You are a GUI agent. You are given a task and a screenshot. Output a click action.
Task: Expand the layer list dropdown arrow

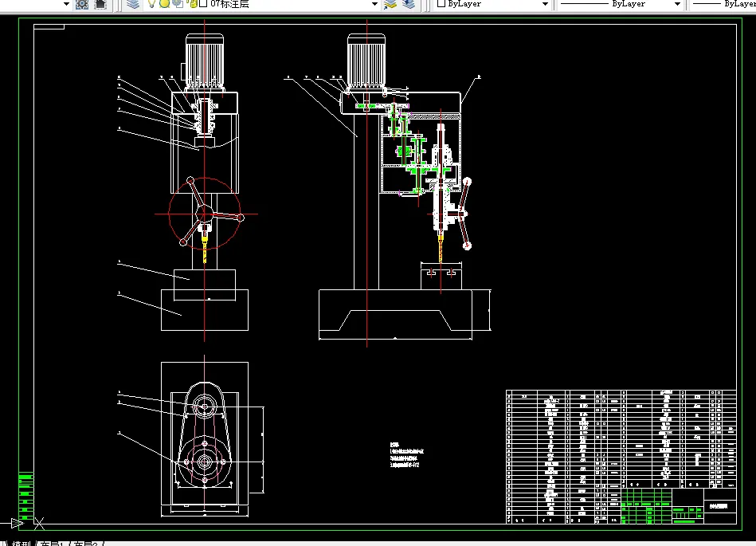(374, 4)
